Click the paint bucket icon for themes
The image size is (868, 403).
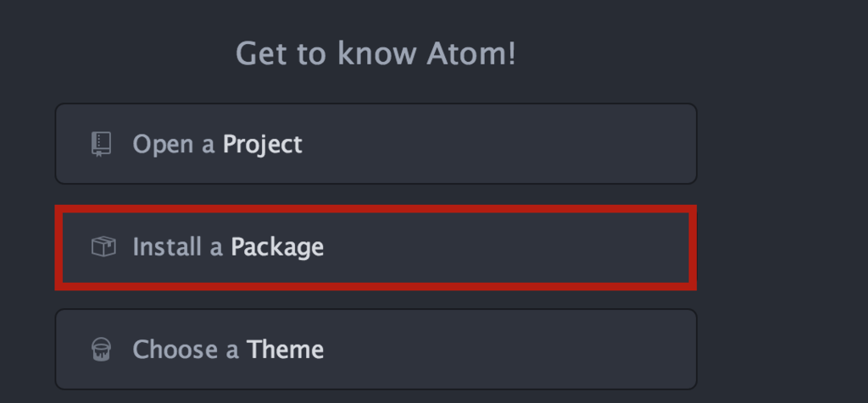click(102, 350)
